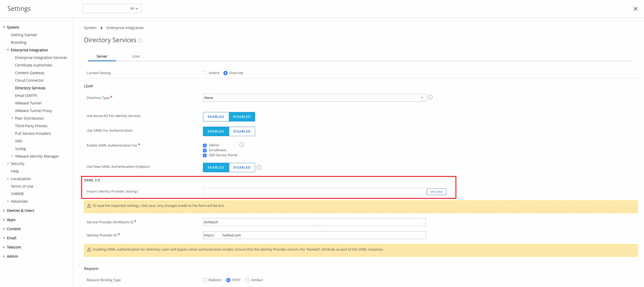Viewport: 644px width, 287px height.
Task: Switch to the User tab
Action: pyautogui.click(x=136, y=56)
